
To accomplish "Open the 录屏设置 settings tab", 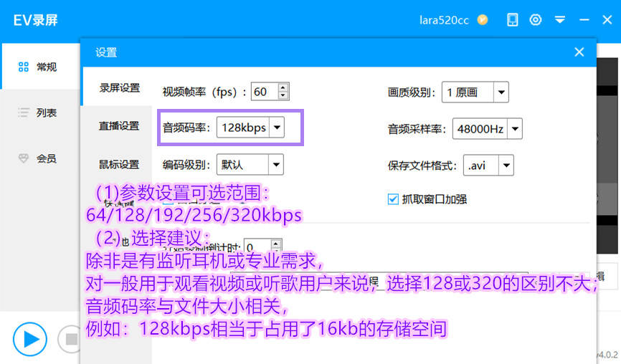I will click(x=119, y=88).
